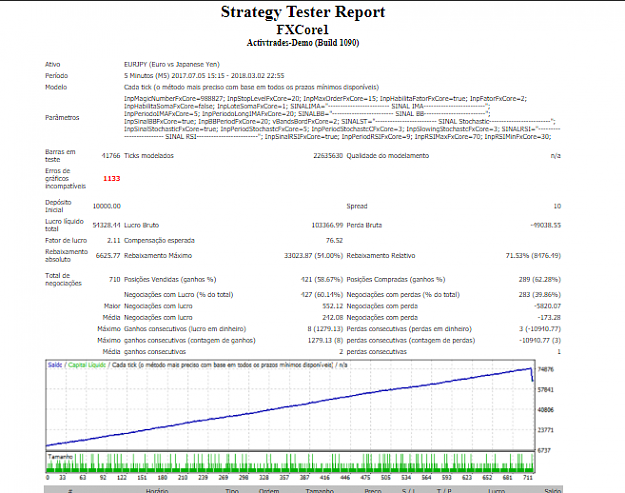Image resolution: width=625 pixels, height=493 pixels.
Task: Select the red error count "1133"
Action: [112, 179]
